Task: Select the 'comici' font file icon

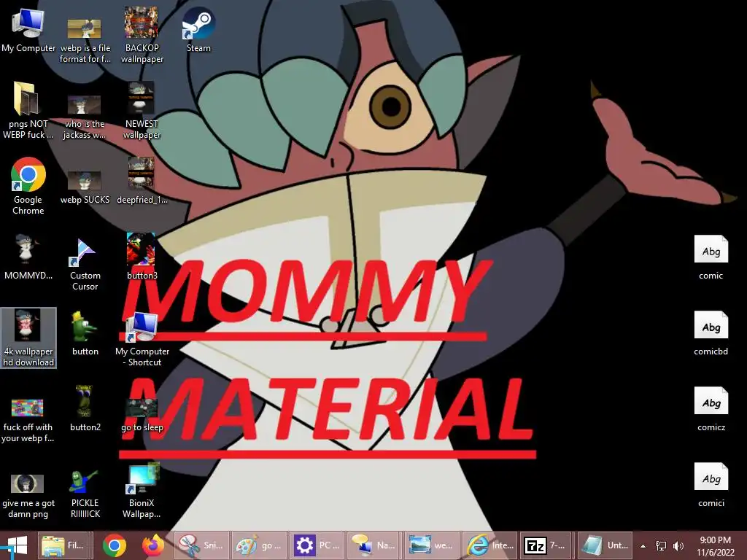Action: 711,485
